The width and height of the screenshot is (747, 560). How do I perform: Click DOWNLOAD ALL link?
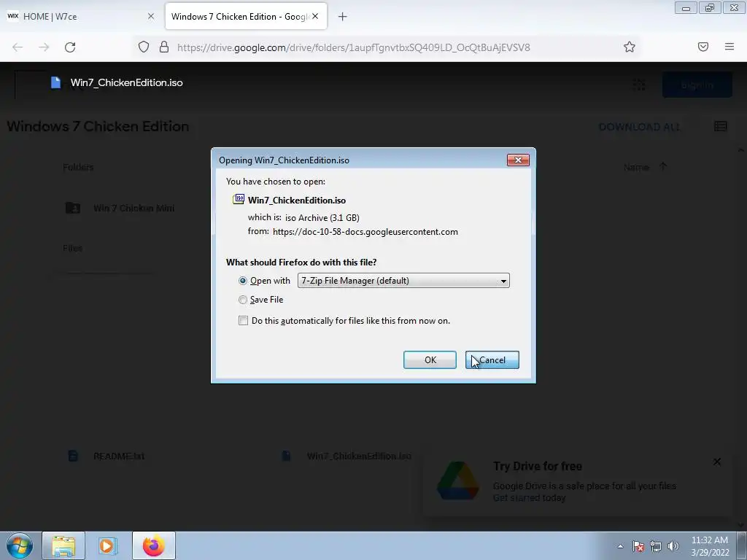tap(639, 127)
